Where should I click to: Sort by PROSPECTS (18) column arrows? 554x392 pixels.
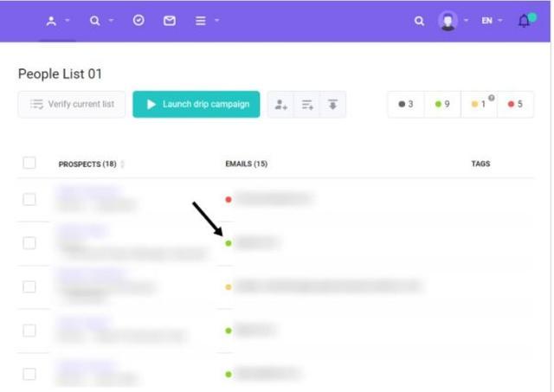pyautogui.click(x=122, y=164)
